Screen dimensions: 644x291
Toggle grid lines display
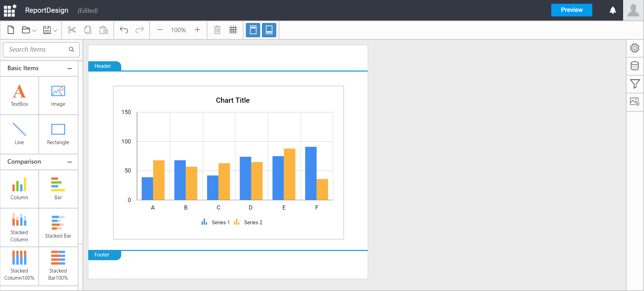click(233, 30)
